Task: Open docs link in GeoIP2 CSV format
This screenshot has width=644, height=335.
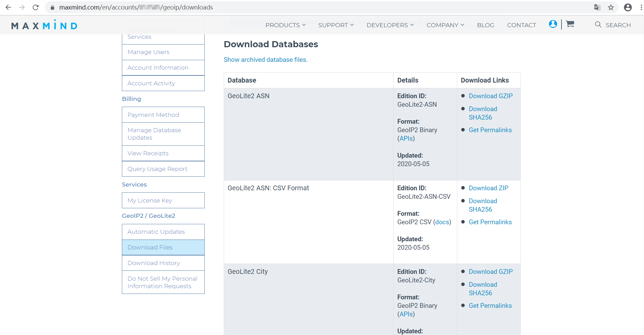Action: (442, 222)
